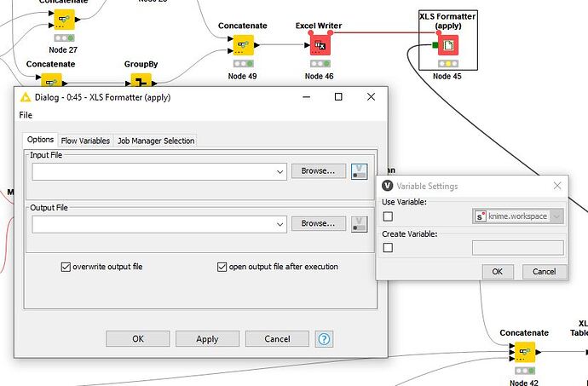This screenshot has height=386, width=588.
Task: Open the knime.workspace variable dropdown
Action: point(556,216)
